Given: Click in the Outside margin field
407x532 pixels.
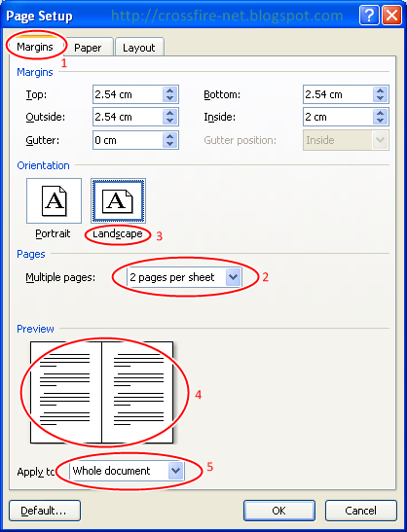Looking at the screenshot, I should coord(127,117).
